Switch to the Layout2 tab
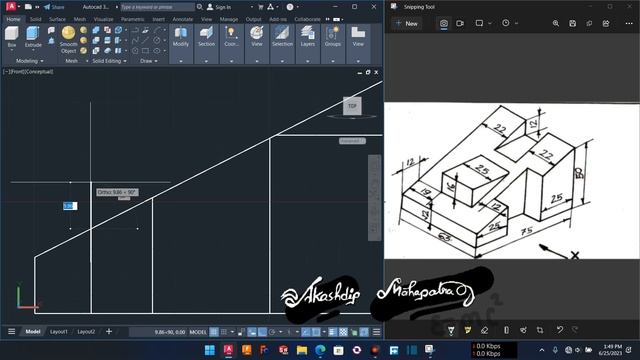The image size is (640, 360). pyautogui.click(x=86, y=332)
